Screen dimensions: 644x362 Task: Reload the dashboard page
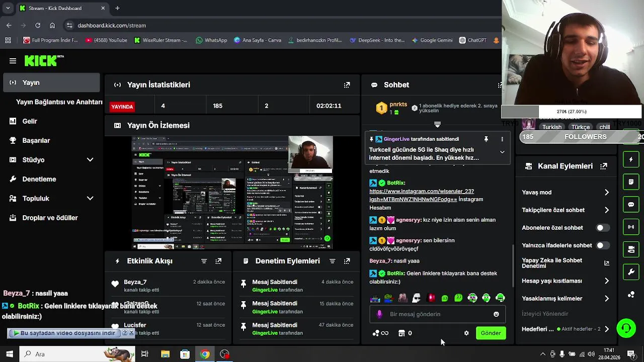coord(38,25)
